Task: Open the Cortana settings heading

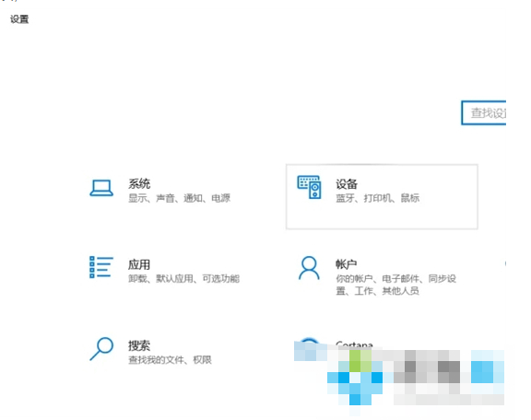Action: [x=354, y=344]
